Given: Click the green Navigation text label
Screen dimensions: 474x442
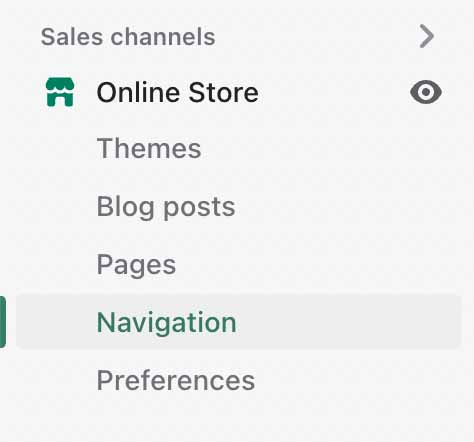Looking at the screenshot, I should coord(167,323).
